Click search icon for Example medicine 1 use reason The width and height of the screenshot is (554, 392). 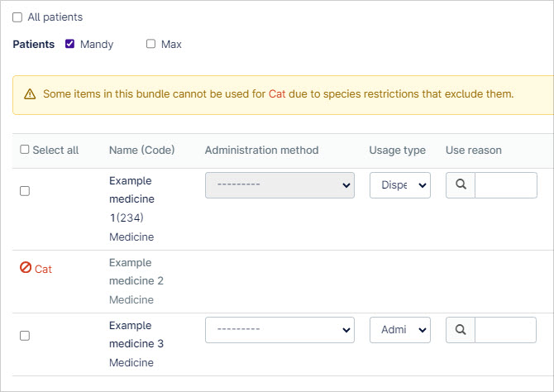click(461, 185)
